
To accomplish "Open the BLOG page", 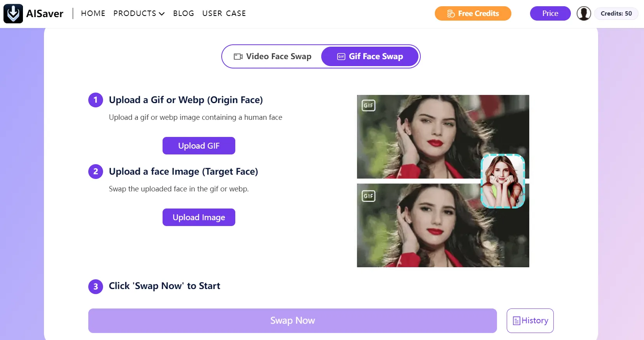I will click(184, 14).
